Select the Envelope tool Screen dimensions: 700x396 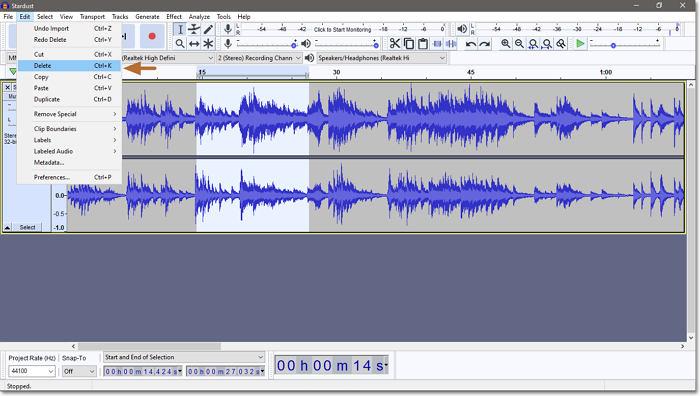click(194, 29)
